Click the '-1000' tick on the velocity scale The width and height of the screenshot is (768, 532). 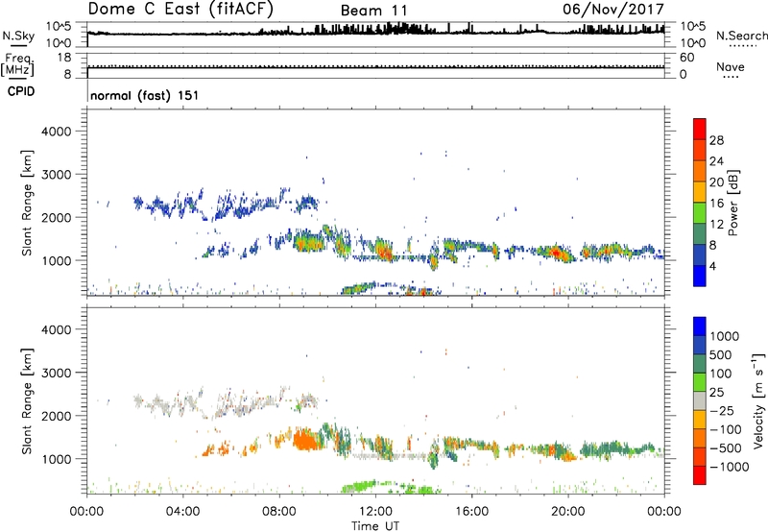point(730,467)
